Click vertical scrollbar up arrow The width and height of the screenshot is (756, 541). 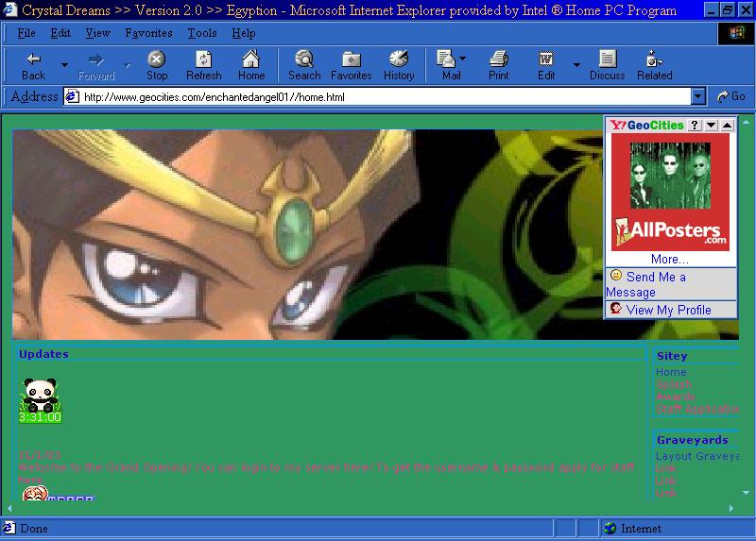(747, 123)
